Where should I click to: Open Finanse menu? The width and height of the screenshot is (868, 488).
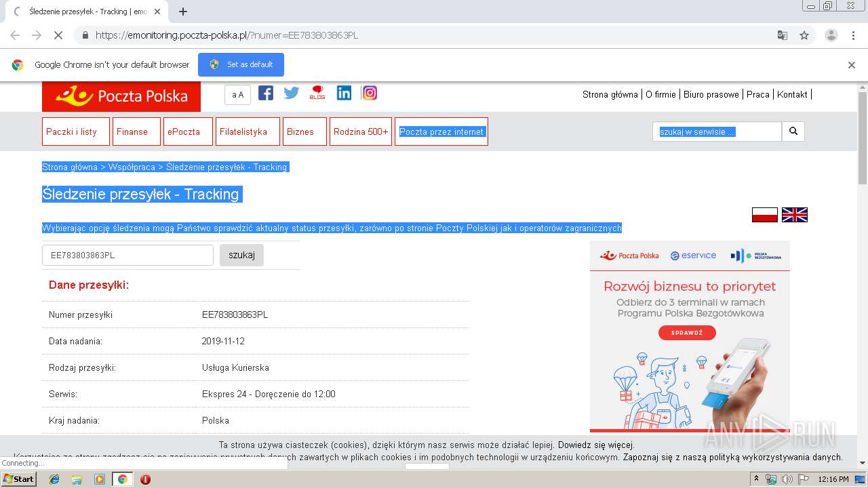[x=137, y=131]
